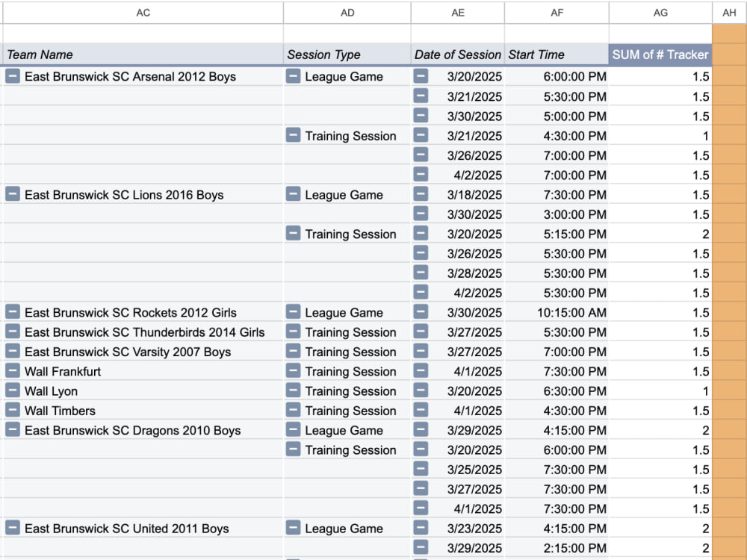The width and height of the screenshot is (747, 560).
Task: Collapse the East Brunswick SC Rockets 2012 Girls group
Action: pos(13,312)
